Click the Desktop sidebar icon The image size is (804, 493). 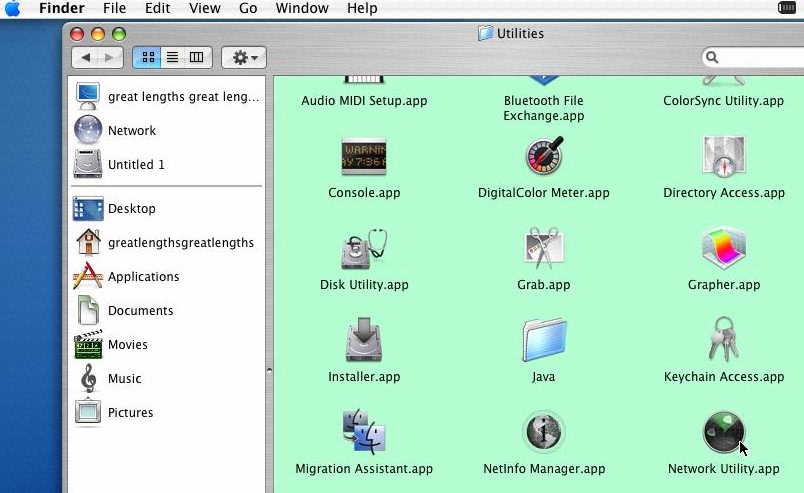[x=88, y=208]
